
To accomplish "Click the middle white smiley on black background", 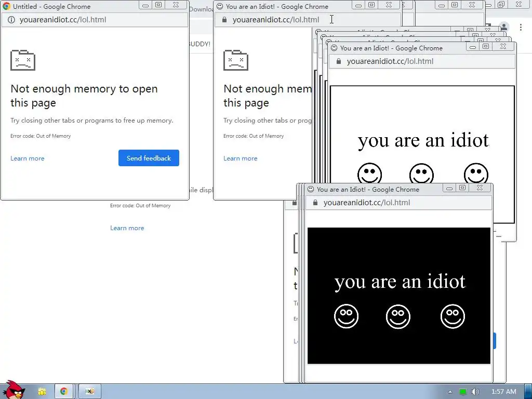I will 398,316.
